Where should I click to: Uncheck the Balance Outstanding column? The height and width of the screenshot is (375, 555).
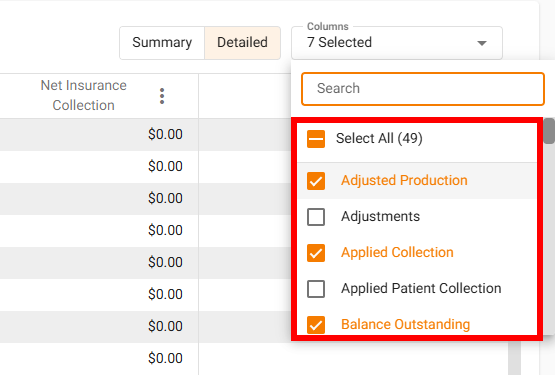tap(316, 324)
